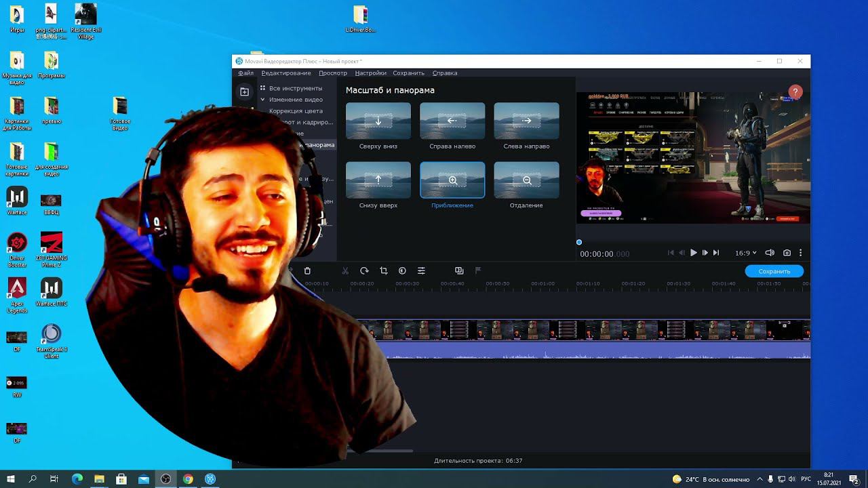Click "Длительность проекта: 06:37" status text
Screen dimensions: 868x488
478,461
